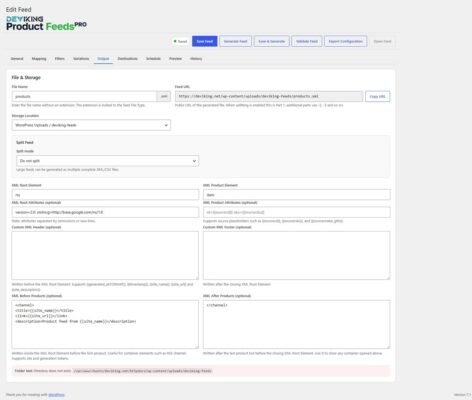Click the Validate Feed button

(307, 41)
